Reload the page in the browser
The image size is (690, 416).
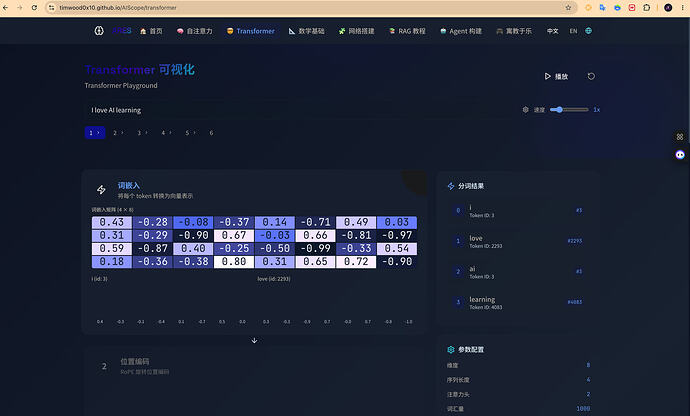[x=34, y=7]
